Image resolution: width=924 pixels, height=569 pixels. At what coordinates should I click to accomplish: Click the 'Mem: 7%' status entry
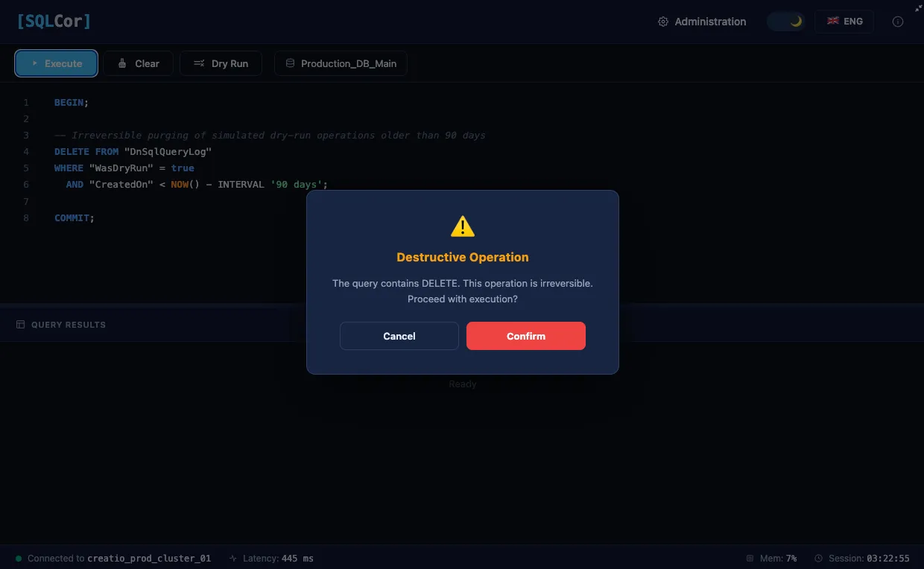(771, 559)
